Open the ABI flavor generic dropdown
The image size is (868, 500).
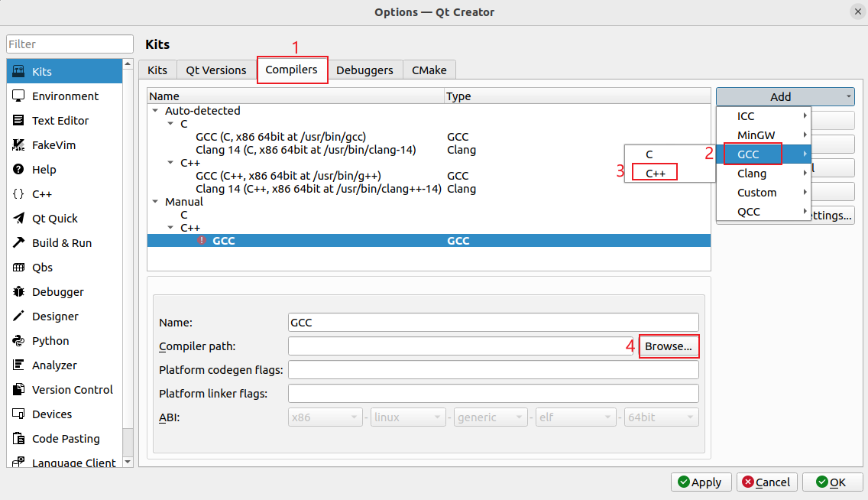(x=490, y=417)
